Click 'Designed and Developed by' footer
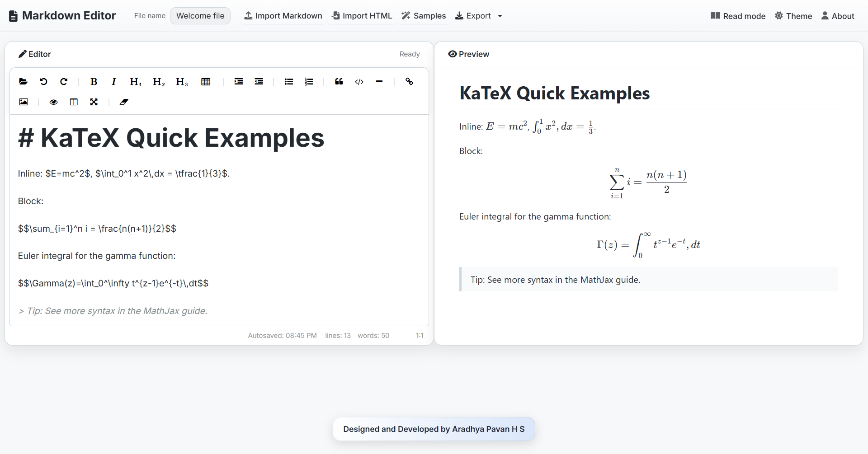868x454 pixels. click(x=434, y=429)
